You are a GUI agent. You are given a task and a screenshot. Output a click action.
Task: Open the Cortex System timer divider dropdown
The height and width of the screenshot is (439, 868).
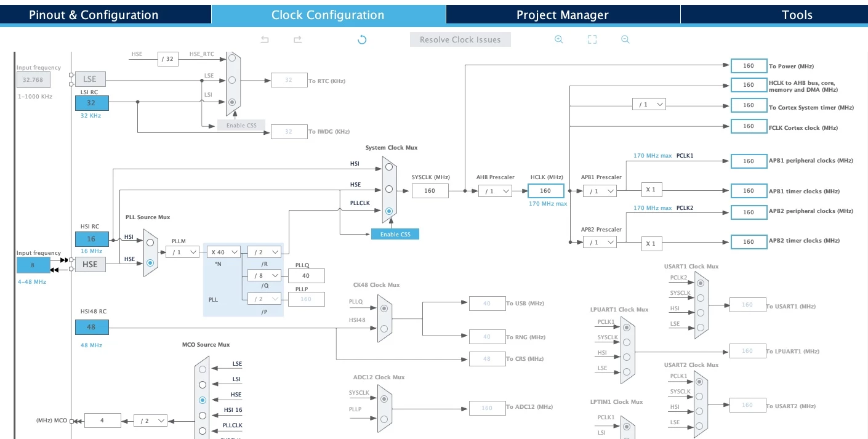649,105
